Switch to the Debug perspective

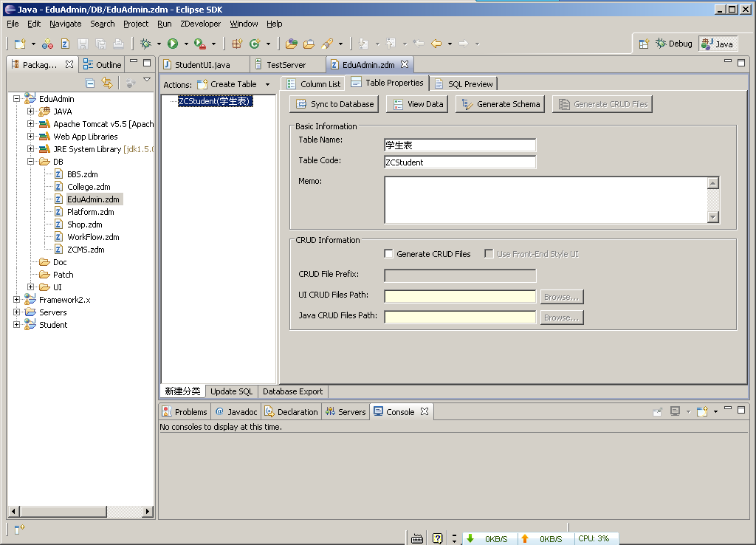click(x=673, y=44)
